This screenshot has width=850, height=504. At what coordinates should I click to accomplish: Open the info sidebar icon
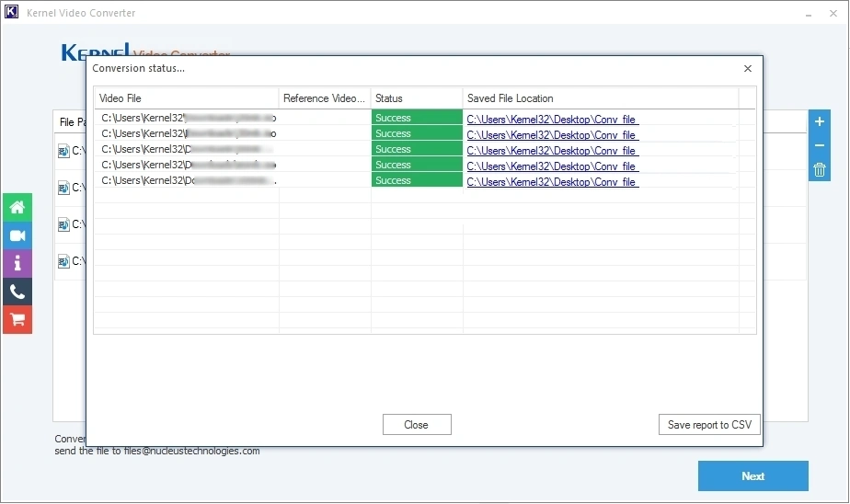17,264
